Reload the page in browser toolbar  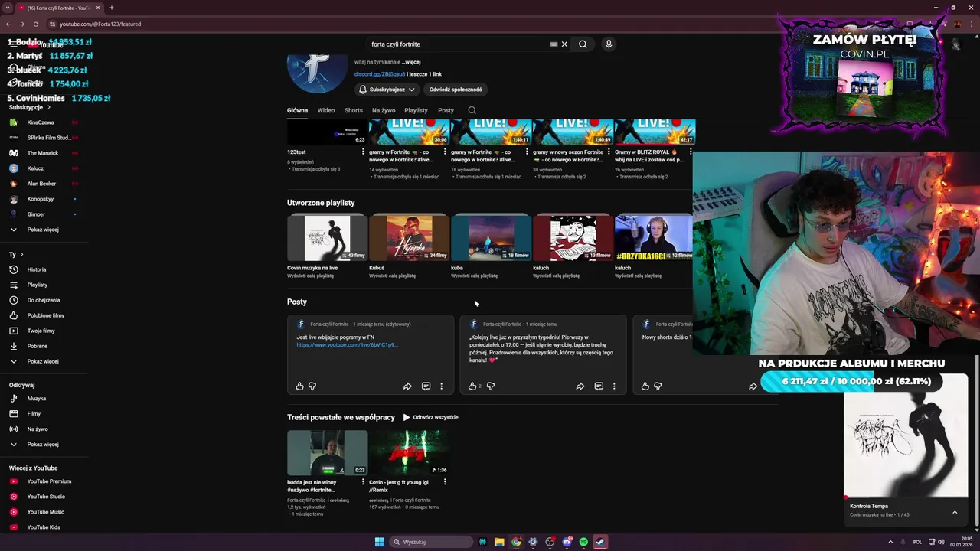(35, 24)
